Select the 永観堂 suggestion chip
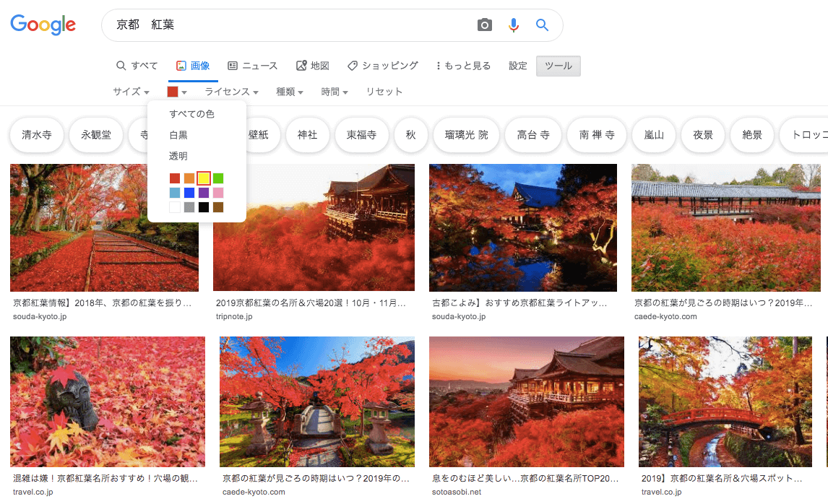Viewport: 828px width, 504px height. tap(96, 135)
